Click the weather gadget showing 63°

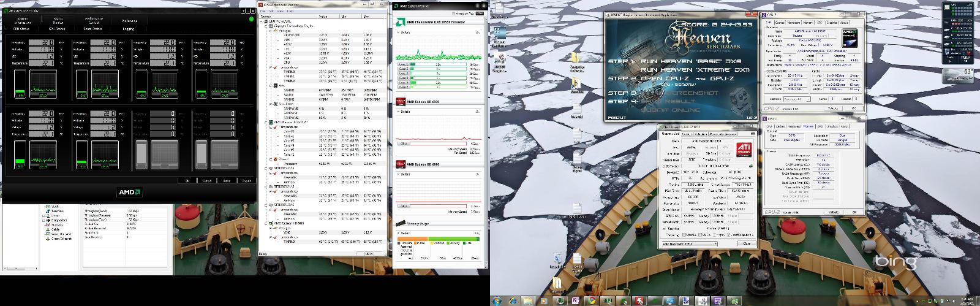(x=958, y=76)
